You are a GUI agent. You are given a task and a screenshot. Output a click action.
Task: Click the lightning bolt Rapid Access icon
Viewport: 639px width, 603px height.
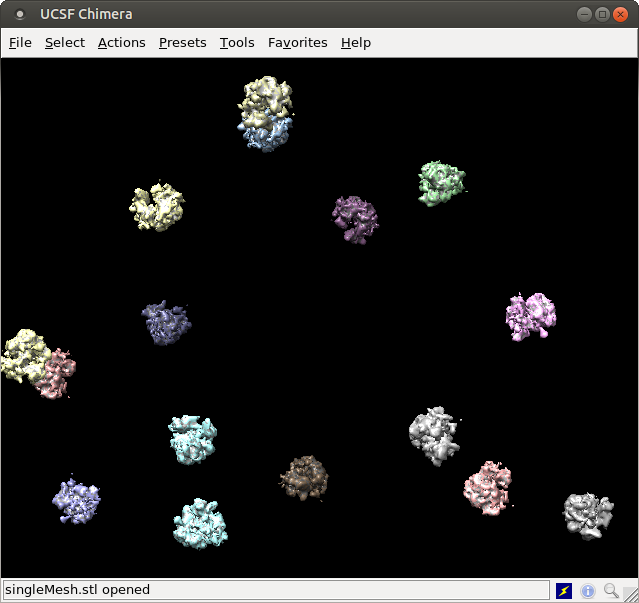(x=564, y=590)
